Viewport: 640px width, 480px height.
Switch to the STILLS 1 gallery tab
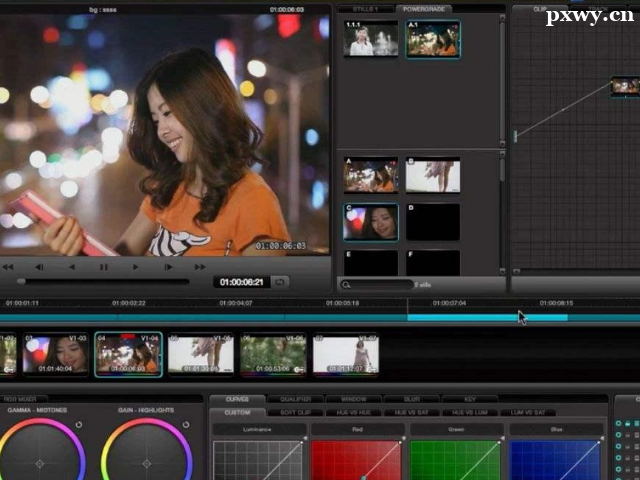[x=365, y=9]
